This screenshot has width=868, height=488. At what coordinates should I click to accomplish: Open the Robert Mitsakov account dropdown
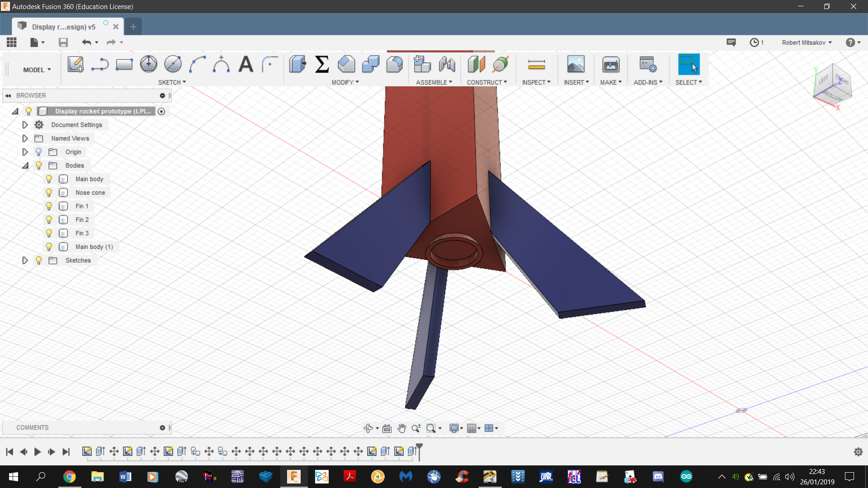807,42
